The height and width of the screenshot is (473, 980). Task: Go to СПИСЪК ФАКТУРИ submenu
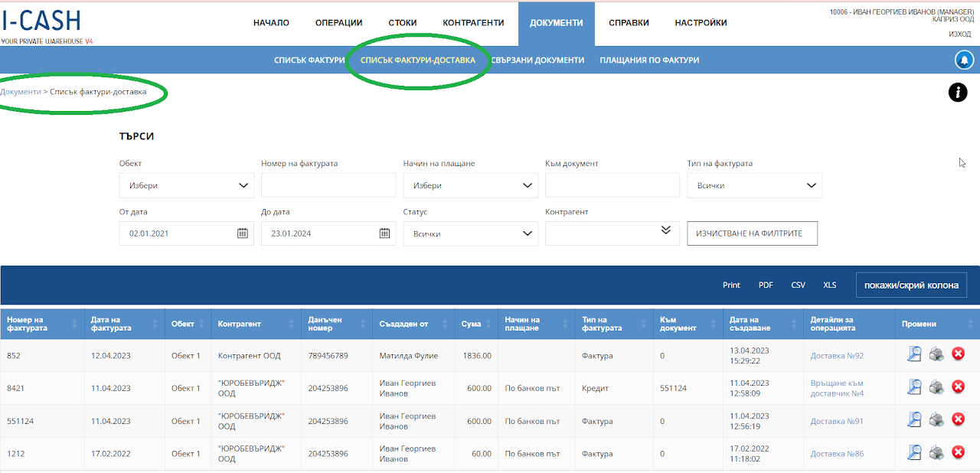[x=309, y=60]
